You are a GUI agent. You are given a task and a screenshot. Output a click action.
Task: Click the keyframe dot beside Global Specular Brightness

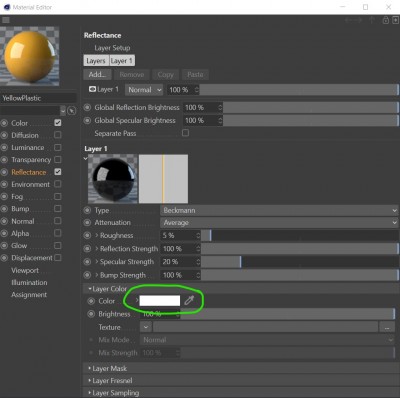87,120
